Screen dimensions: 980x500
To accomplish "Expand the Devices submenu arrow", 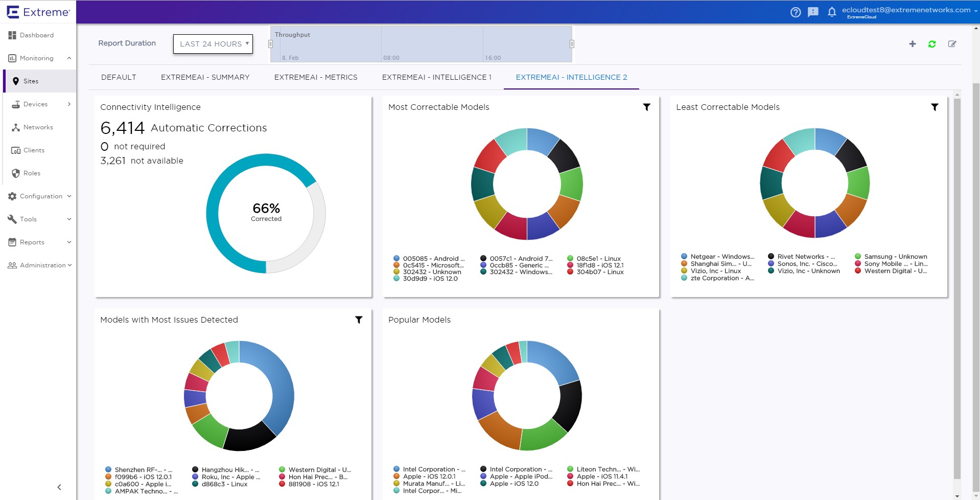I will (69, 104).
